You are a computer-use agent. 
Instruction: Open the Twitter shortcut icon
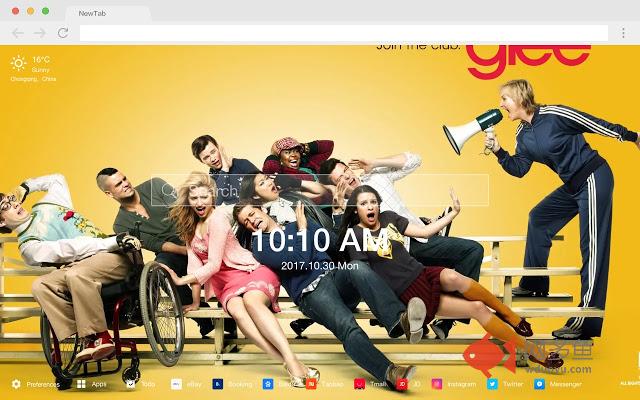pos(492,384)
